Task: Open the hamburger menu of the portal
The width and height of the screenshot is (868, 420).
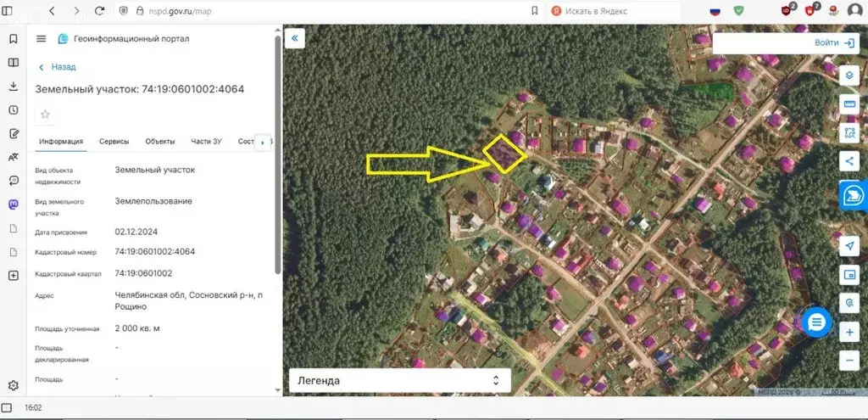Action: pos(41,39)
